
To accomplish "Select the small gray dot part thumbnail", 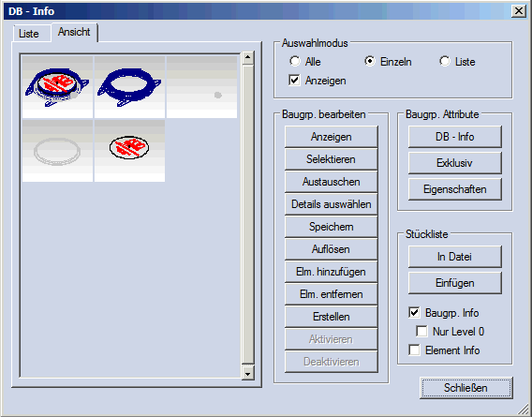I will tap(202, 87).
